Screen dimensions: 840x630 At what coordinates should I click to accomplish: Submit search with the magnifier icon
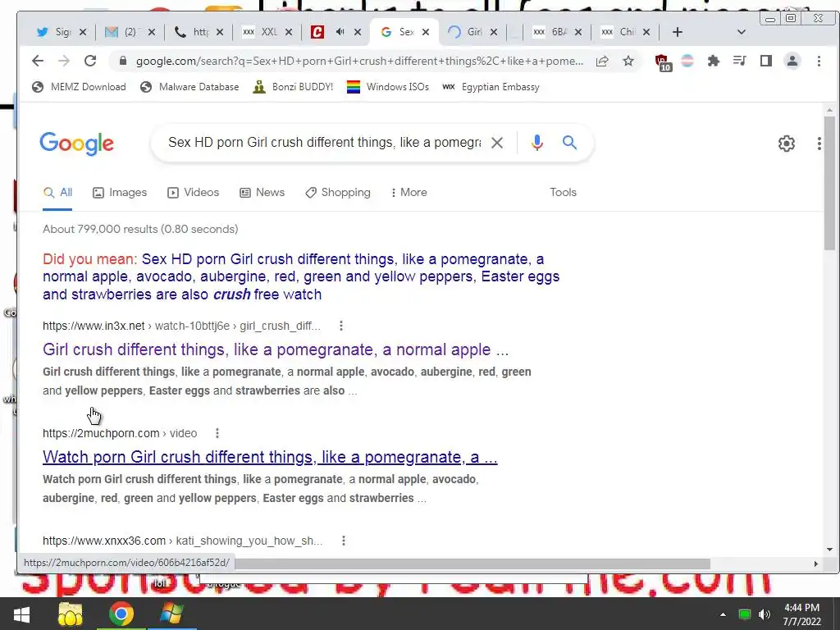(569, 142)
